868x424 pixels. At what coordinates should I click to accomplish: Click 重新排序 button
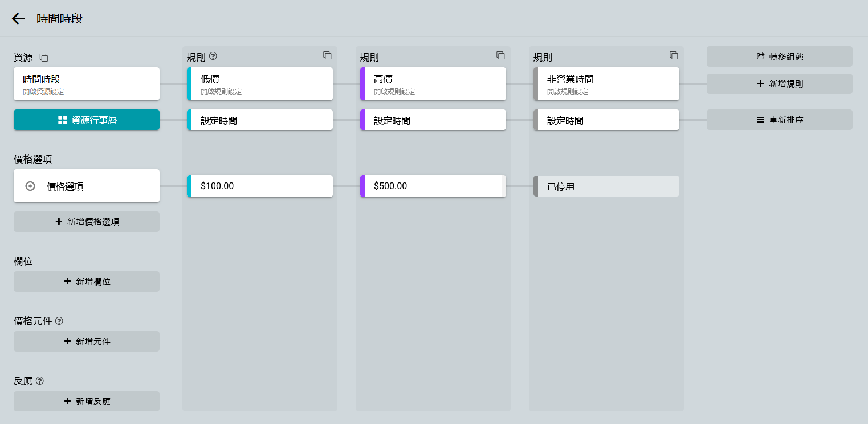tap(779, 120)
